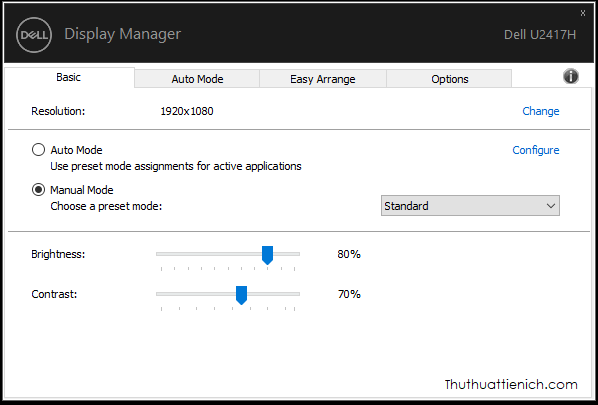Open the Easy Arrange tab
This screenshot has height=405, width=598.
(323, 79)
